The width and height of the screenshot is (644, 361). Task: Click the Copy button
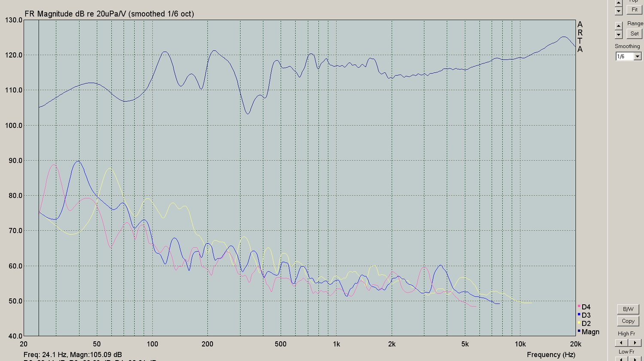628,321
